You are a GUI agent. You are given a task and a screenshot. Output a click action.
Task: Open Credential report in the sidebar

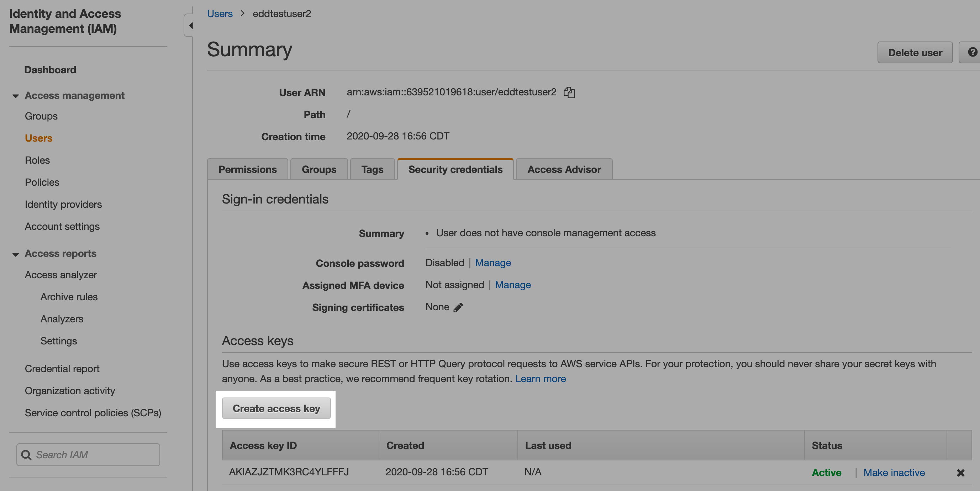(x=62, y=369)
